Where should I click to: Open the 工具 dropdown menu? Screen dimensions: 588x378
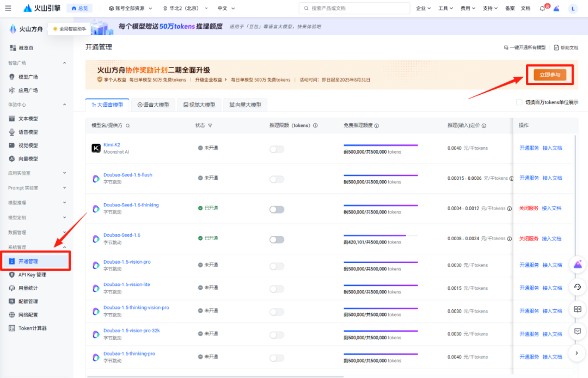[x=445, y=8]
